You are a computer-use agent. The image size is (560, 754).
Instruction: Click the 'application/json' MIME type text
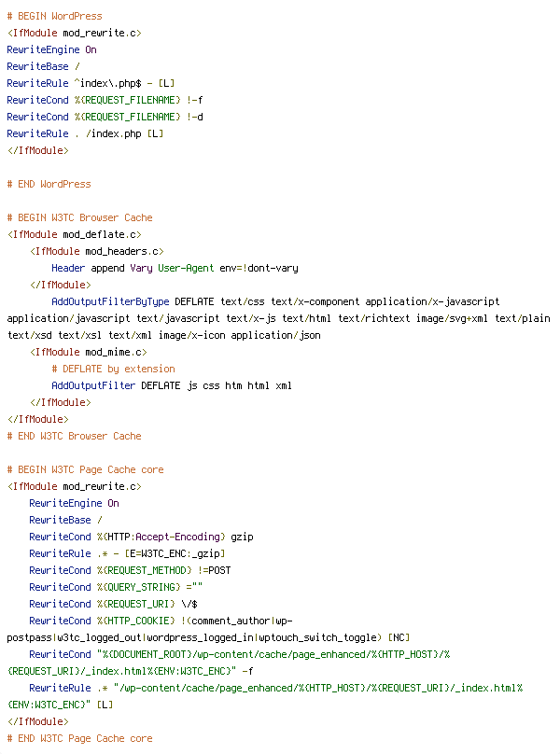tap(275, 336)
